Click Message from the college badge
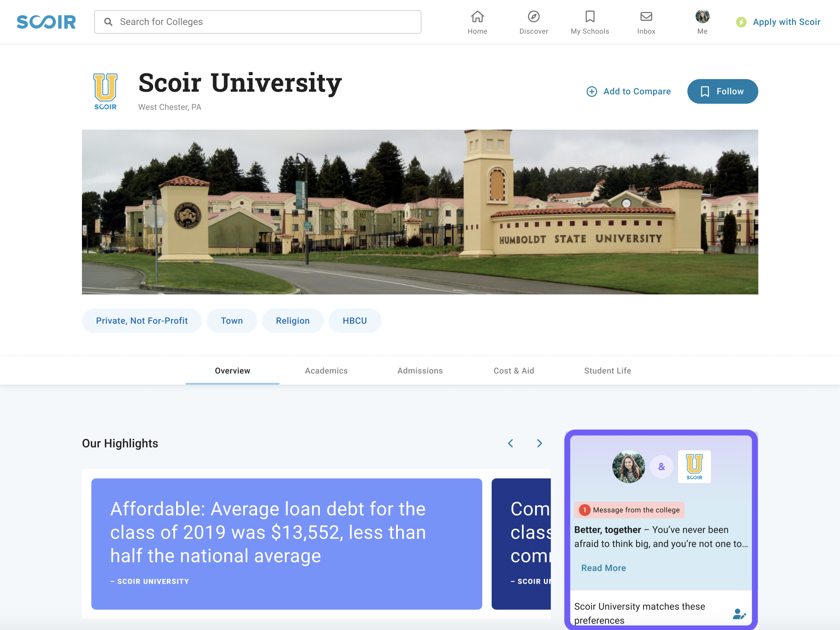The width and height of the screenshot is (840, 630). (x=629, y=510)
